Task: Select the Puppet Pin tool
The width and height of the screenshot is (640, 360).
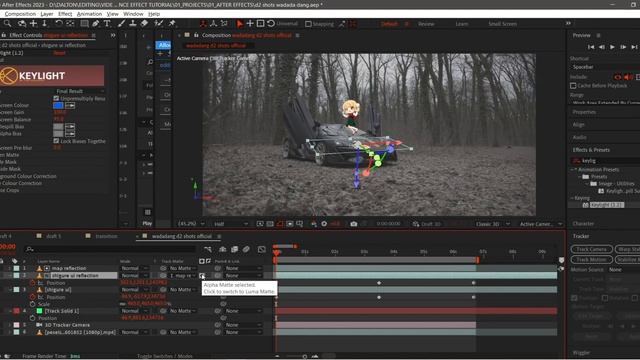Action: pyautogui.click(x=172, y=24)
